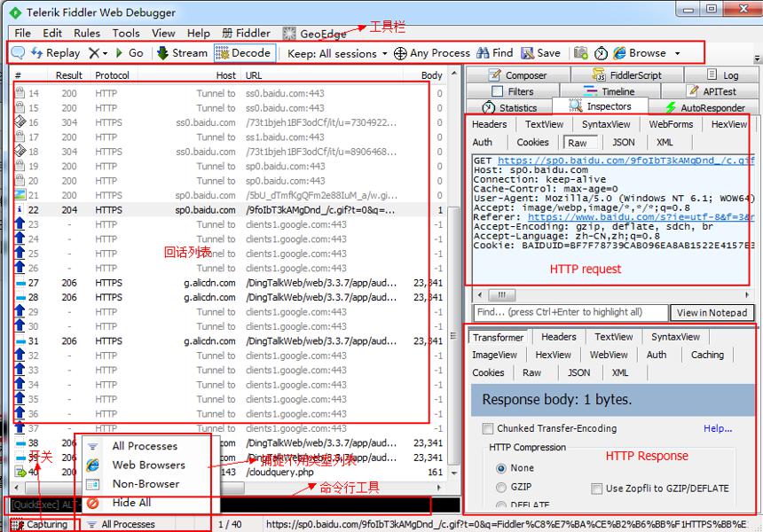Expand the Browse dropdown arrow
The width and height of the screenshot is (763, 532).
tap(677, 53)
